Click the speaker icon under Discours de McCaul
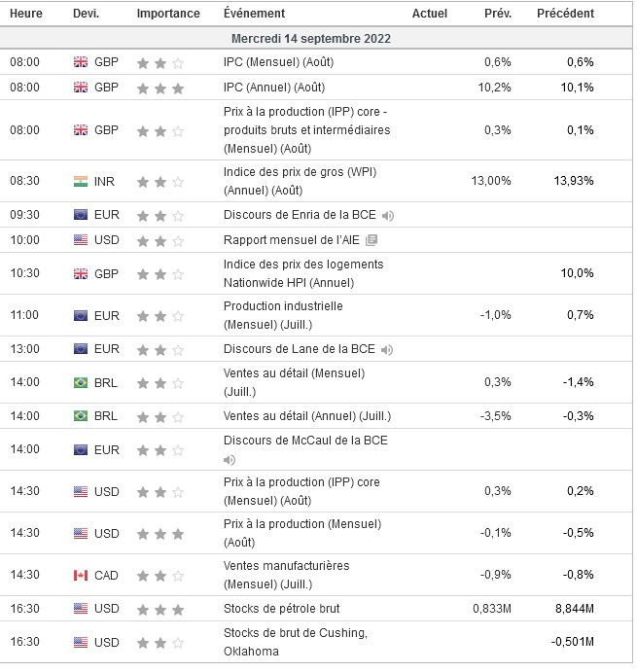The width and height of the screenshot is (637, 672). (230, 459)
